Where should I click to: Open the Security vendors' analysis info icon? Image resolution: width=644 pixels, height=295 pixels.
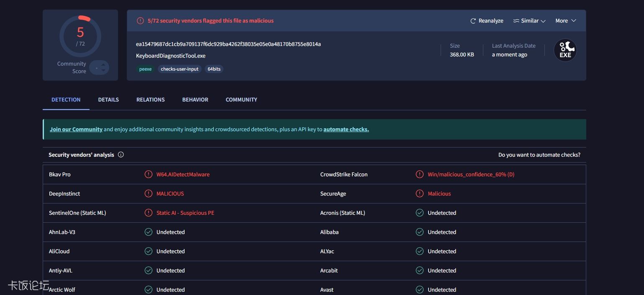point(121,155)
